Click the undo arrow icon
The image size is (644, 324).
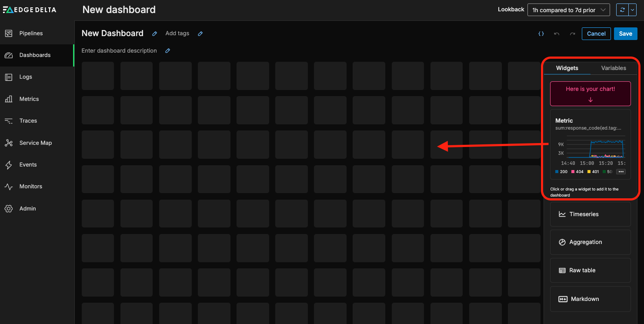coord(557,34)
